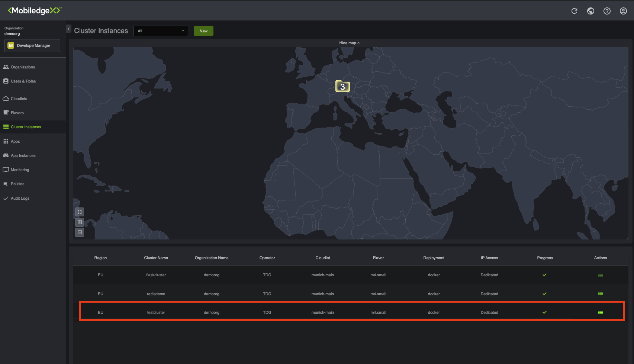Viewport: 634px width, 364px height.
Task: Open Cloudlets menu item
Action: click(19, 99)
